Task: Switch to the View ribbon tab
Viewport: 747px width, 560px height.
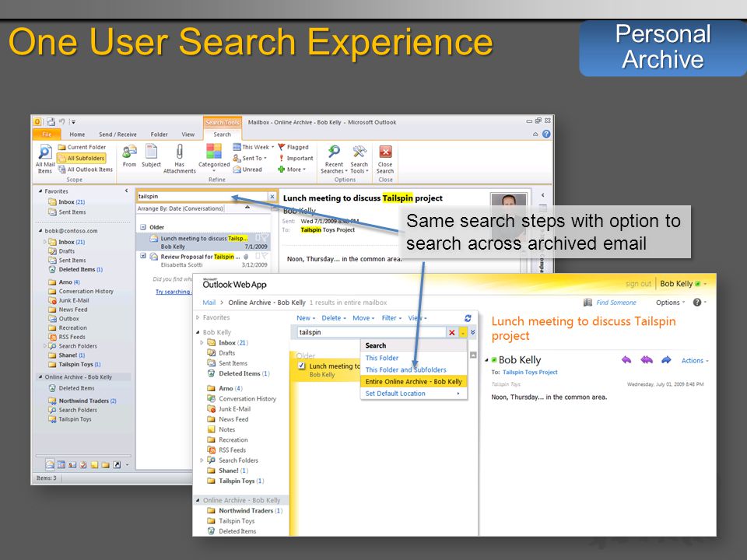Action: click(x=188, y=135)
